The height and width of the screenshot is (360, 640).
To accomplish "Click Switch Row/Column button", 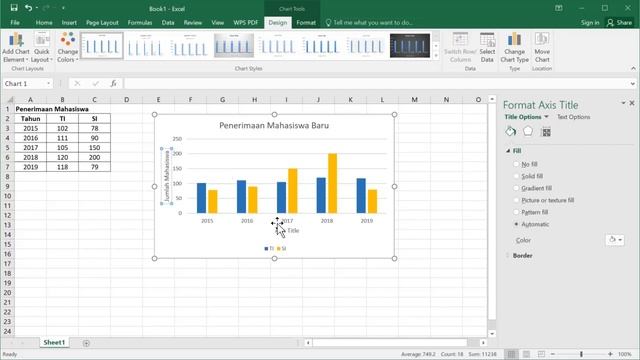I will [x=460, y=48].
